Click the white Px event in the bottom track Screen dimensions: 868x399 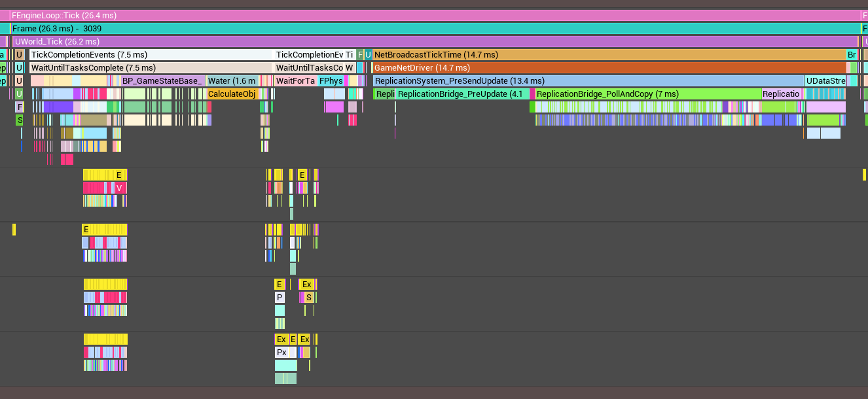click(281, 353)
